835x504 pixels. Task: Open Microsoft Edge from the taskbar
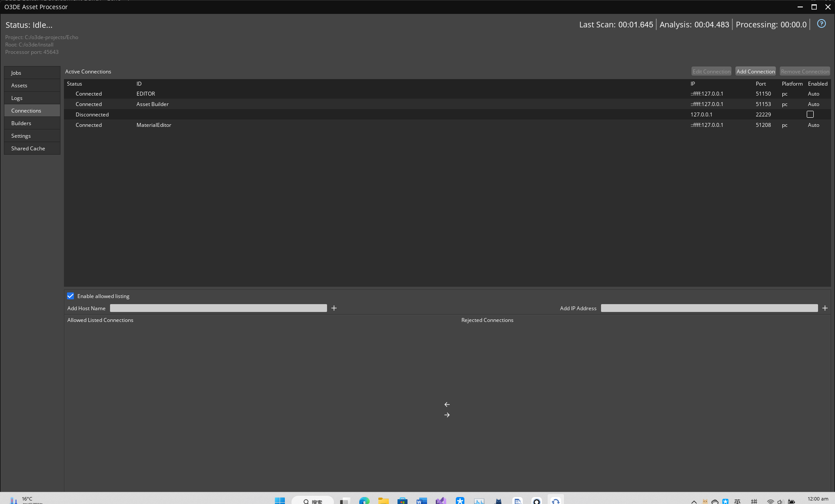pos(364,501)
